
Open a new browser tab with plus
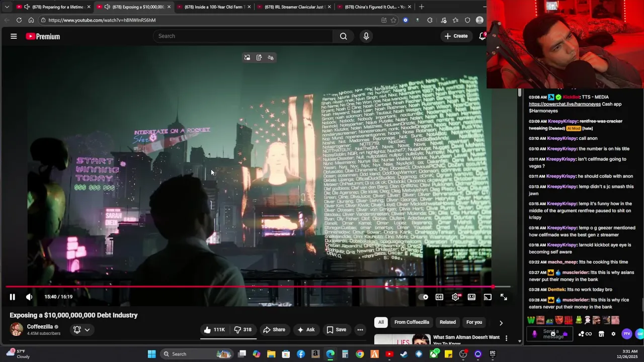(421, 7)
